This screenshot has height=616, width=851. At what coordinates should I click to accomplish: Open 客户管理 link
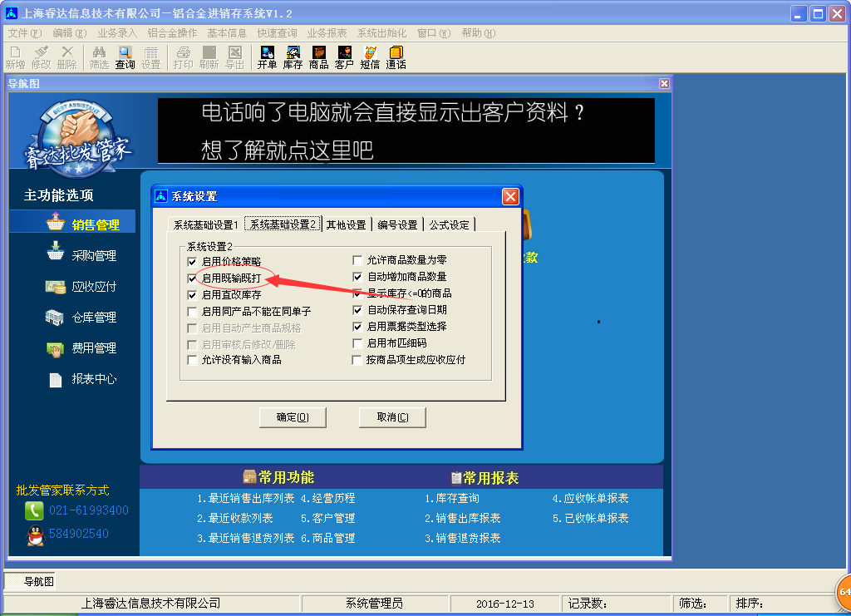click(328, 518)
